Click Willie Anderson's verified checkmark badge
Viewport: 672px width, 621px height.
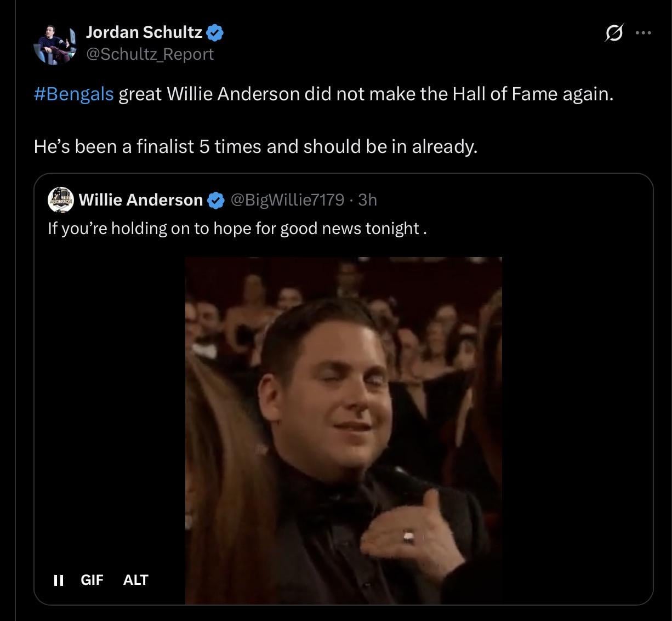(x=217, y=201)
